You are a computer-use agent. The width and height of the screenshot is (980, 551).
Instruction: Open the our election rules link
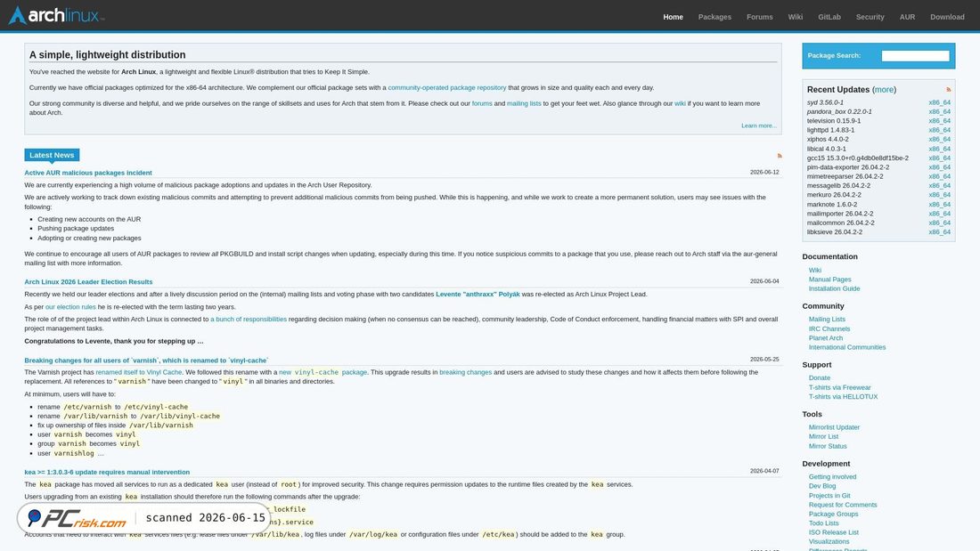coord(70,307)
